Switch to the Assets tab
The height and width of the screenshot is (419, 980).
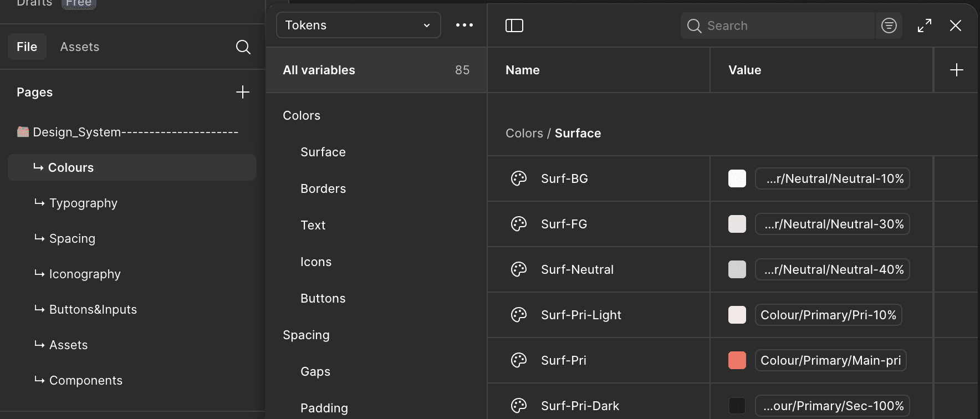pyautogui.click(x=80, y=47)
